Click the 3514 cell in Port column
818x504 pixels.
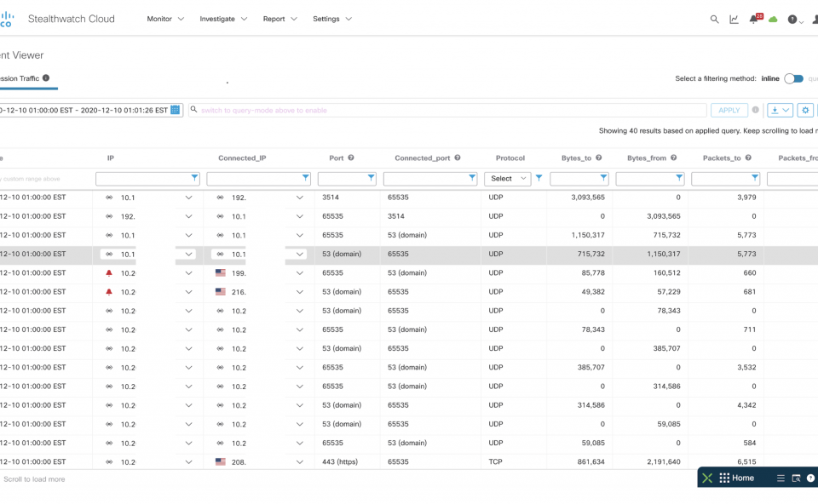331,198
